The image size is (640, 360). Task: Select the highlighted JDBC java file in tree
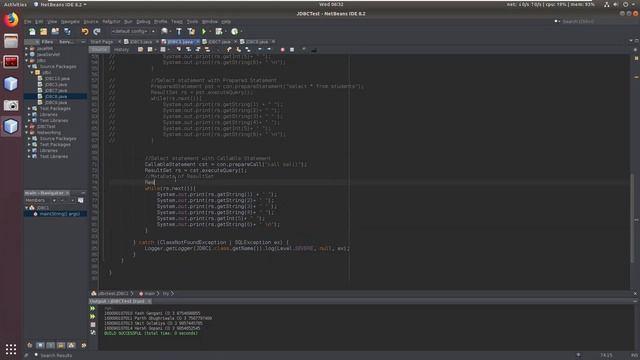tap(56, 96)
